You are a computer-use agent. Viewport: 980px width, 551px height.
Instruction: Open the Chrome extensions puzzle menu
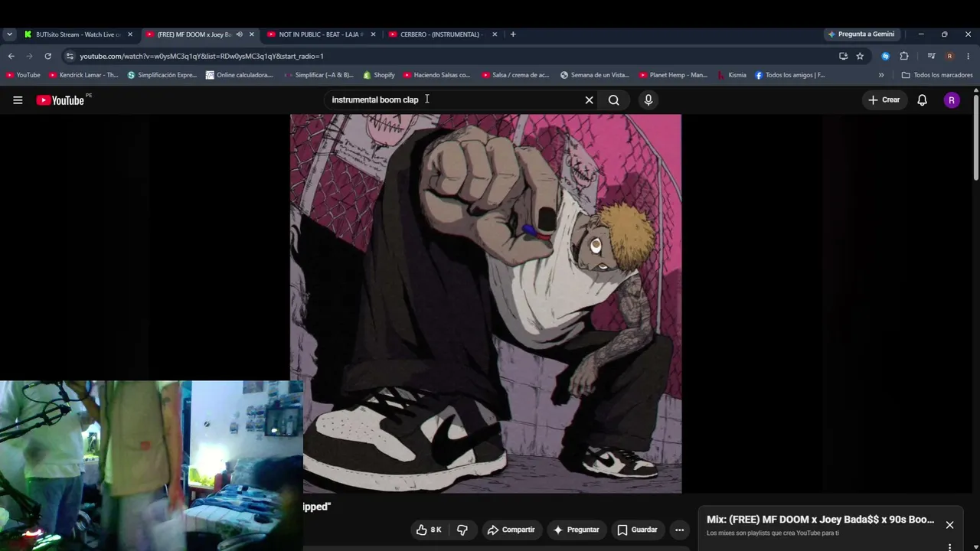904,56
